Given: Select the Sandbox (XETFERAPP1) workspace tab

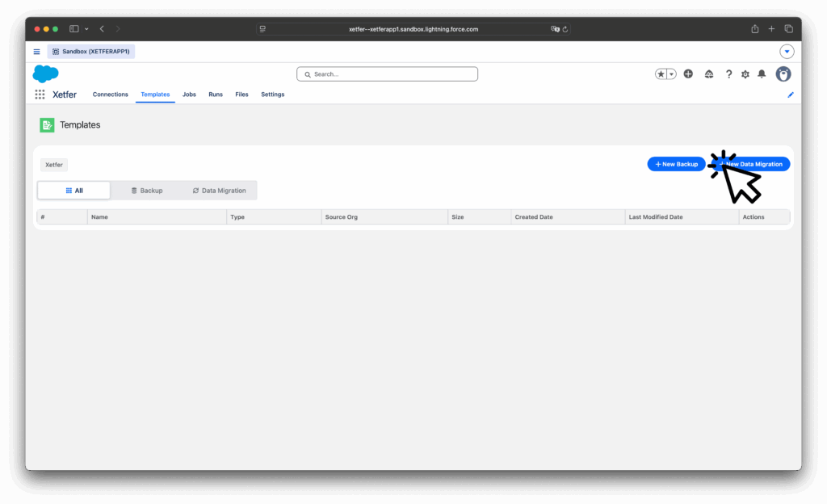Looking at the screenshot, I should (91, 52).
